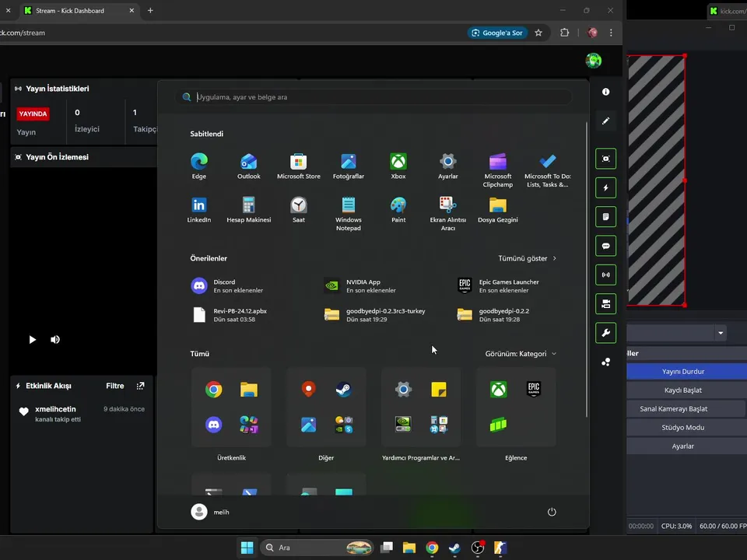Open Sticky Notes in Yardımcı category
The width and height of the screenshot is (747, 560).
pyautogui.click(x=439, y=390)
